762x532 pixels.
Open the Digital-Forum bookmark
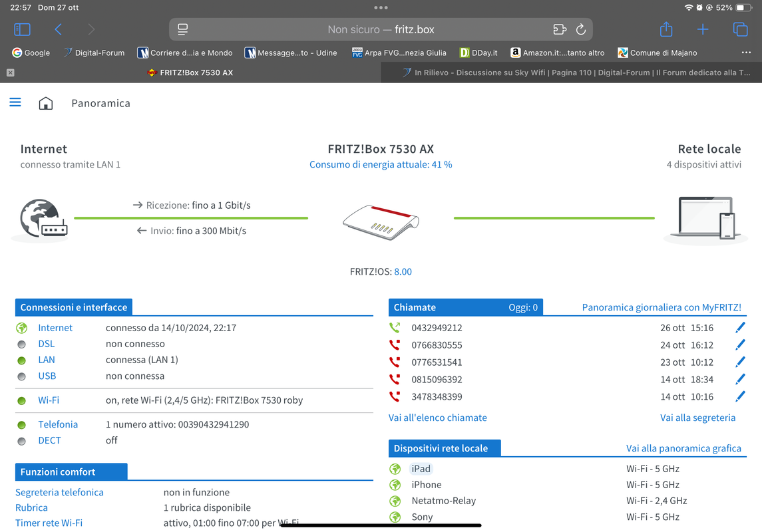pyautogui.click(x=95, y=53)
